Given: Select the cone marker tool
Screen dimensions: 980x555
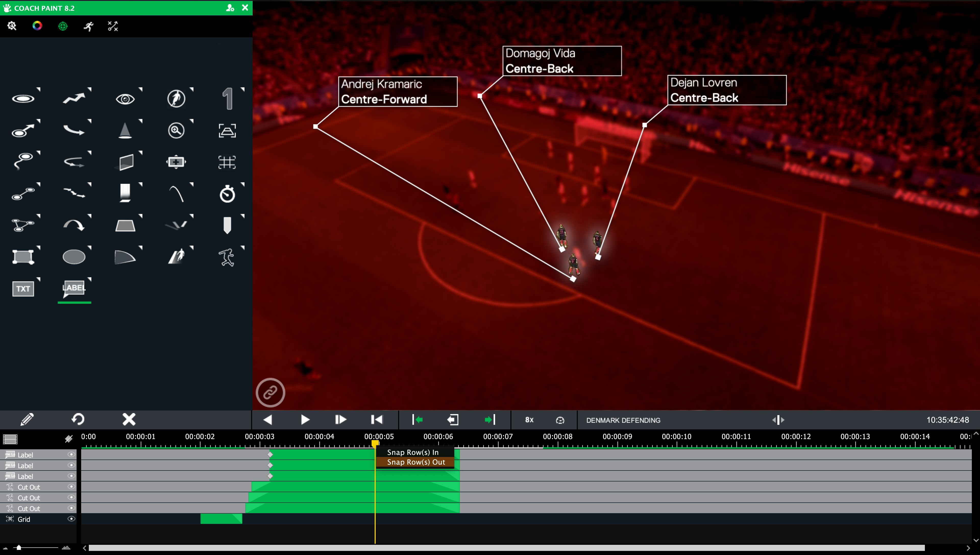Looking at the screenshot, I should pyautogui.click(x=125, y=131).
